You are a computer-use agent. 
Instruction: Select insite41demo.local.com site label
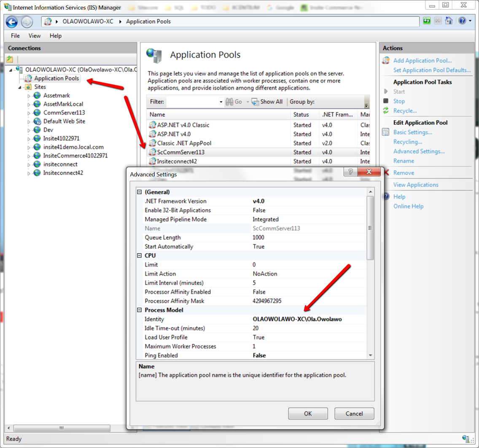(x=73, y=147)
